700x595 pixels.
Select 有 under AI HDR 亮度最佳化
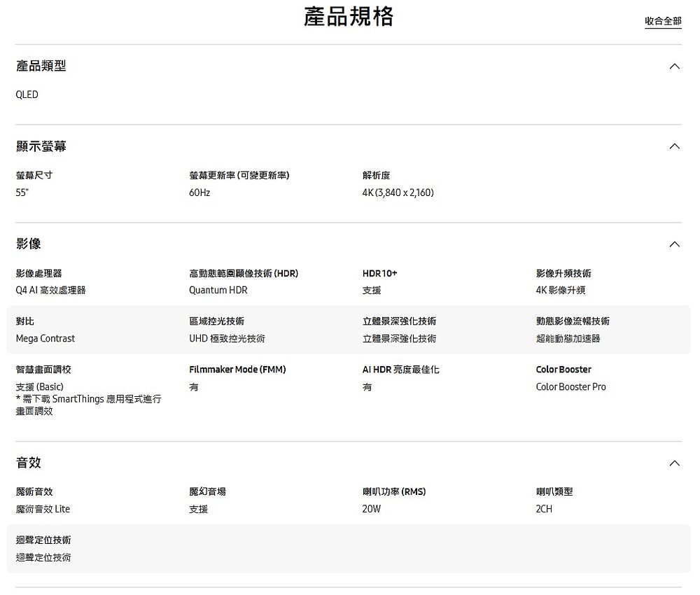coord(367,386)
